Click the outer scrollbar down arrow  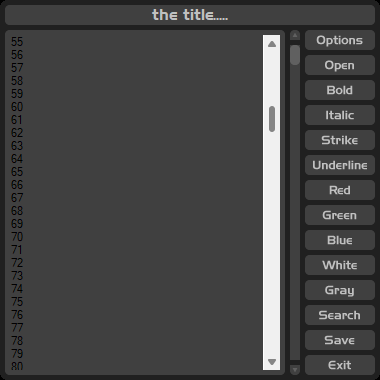295,369
